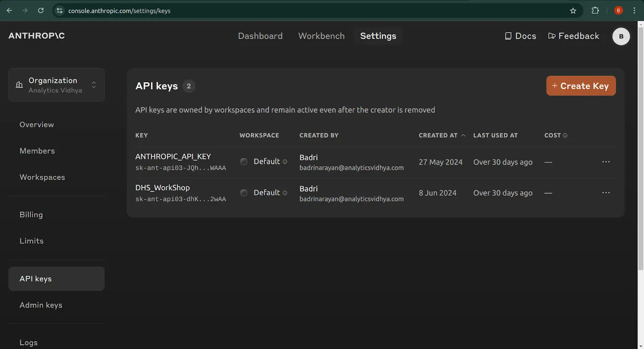
Task: Click info icon beside ANTHROPIC_API_KEY's Default workspace
Action: (x=285, y=162)
